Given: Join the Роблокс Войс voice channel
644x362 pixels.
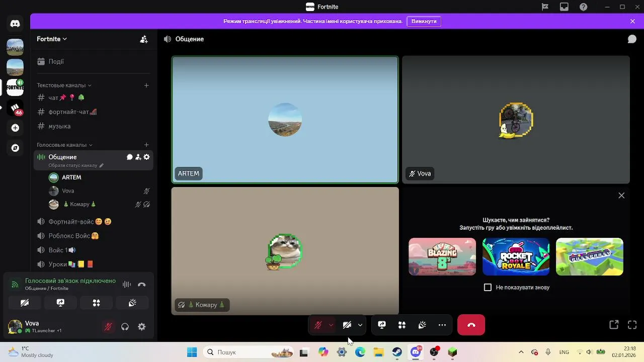Looking at the screenshot, I should [94, 236].
